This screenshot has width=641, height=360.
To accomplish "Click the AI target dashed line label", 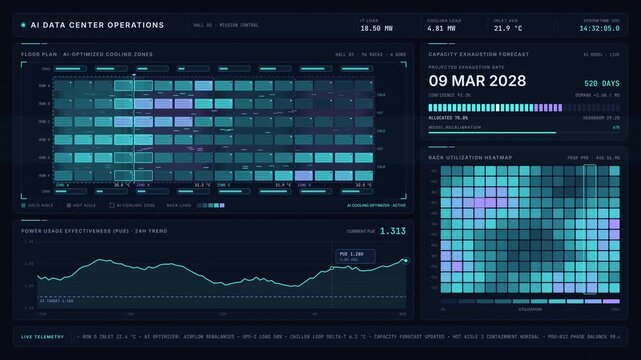I will point(56,301).
